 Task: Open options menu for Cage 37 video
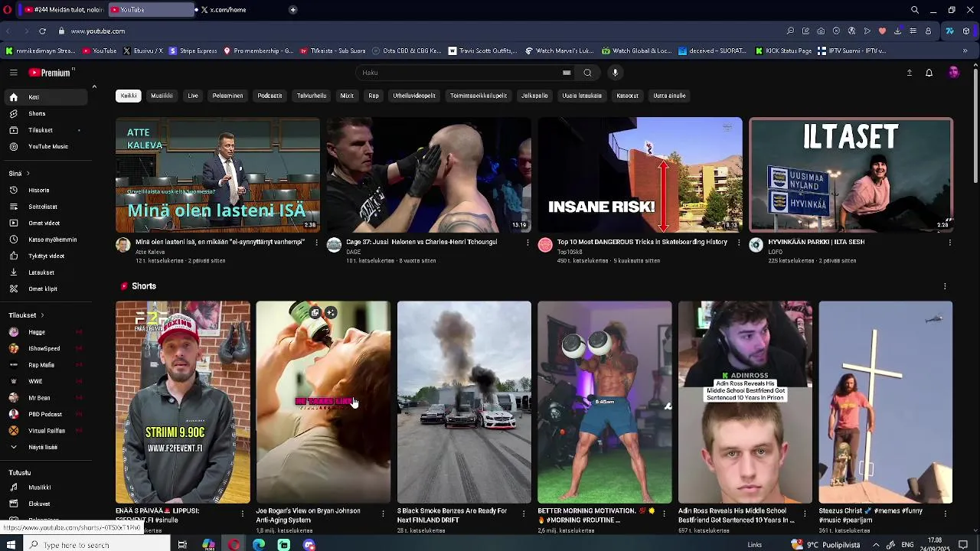(528, 243)
